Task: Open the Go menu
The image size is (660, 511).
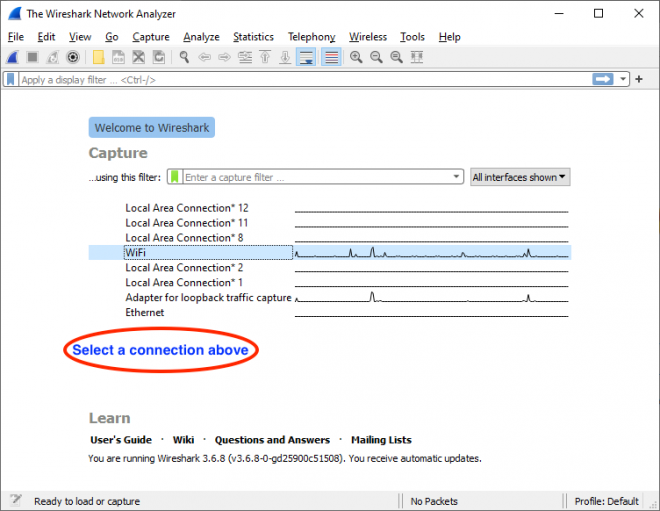Action: pyautogui.click(x=112, y=37)
